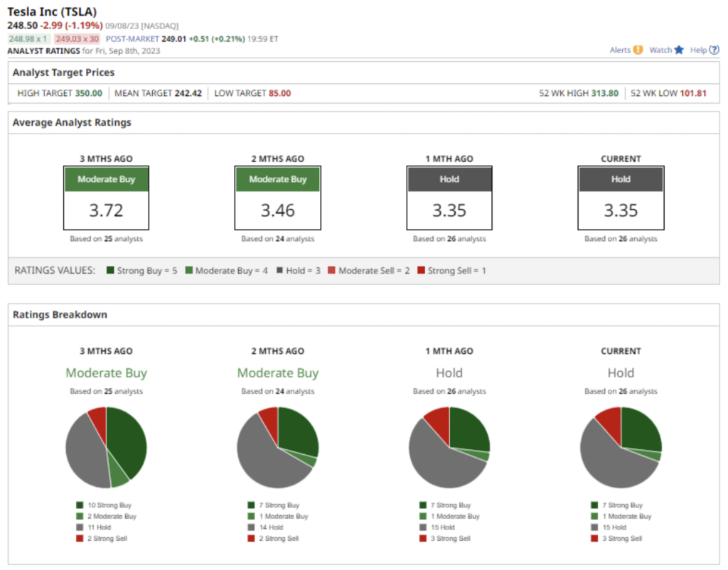Click the Strong Buy legend color square
Viewport: 728px width, 570px height.
110,270
